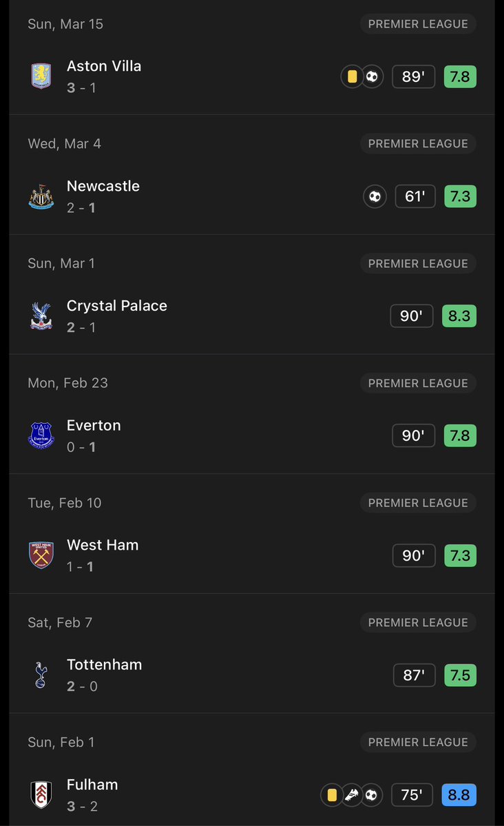
Task: Click the Newcastle club crest
Action: coord(41,196)
